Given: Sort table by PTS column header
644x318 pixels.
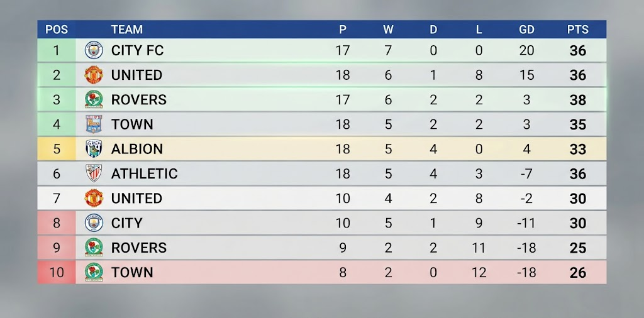Looking at the screenshot, I should [577, 30].
